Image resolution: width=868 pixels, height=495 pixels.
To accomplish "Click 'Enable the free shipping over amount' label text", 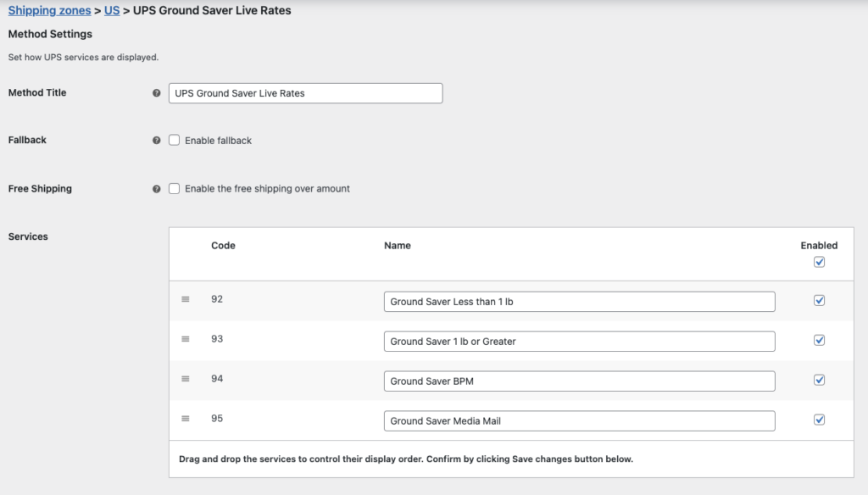I will pyautogui.click(x=267, y=189).
